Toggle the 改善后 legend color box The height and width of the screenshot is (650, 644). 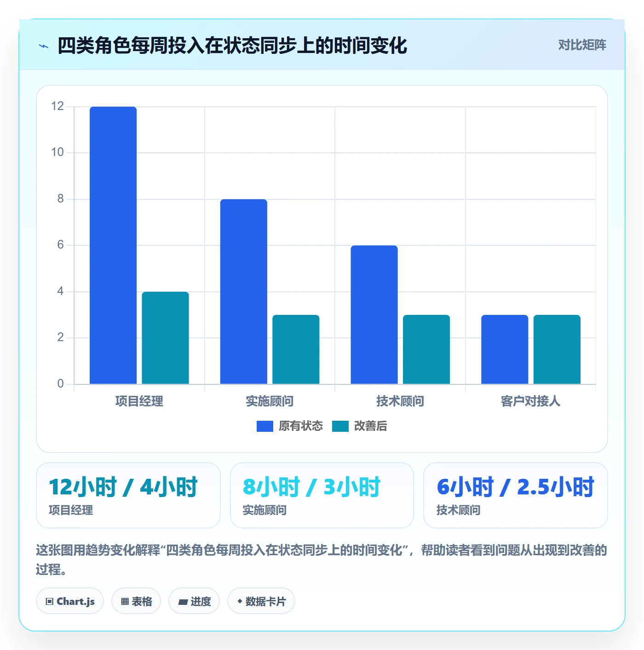340,426
